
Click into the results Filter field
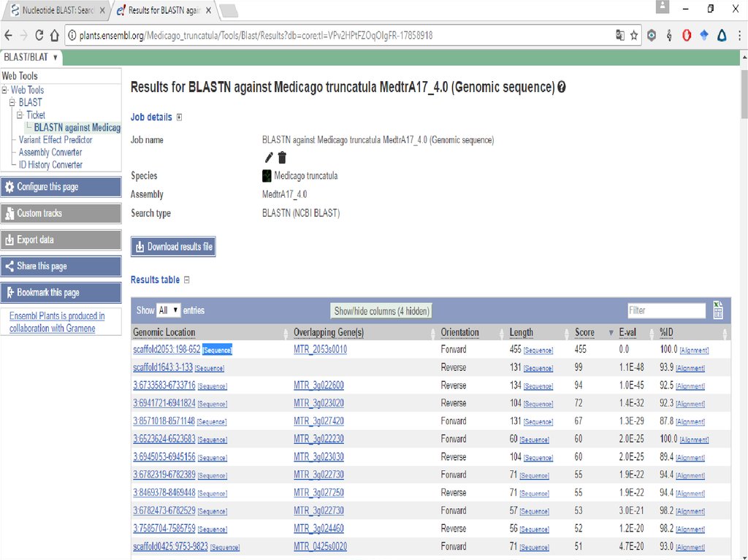coord(666,311)
